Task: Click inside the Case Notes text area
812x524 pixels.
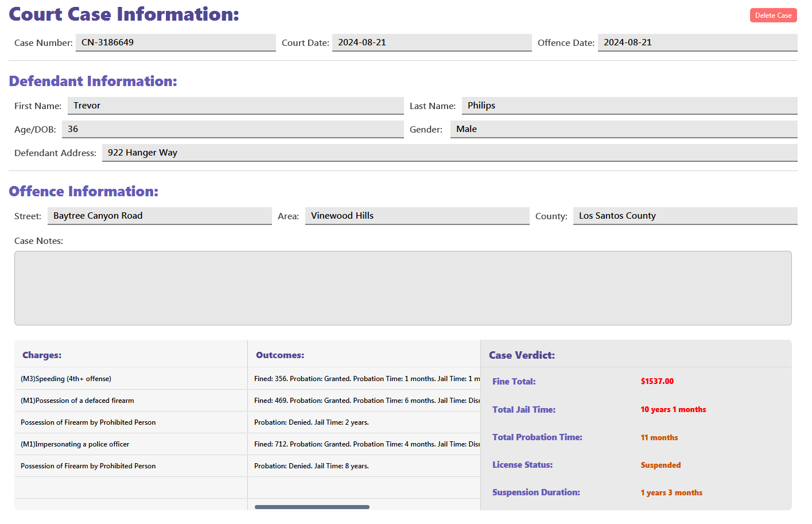Action: pyautogui.click(x=403, y=288)
